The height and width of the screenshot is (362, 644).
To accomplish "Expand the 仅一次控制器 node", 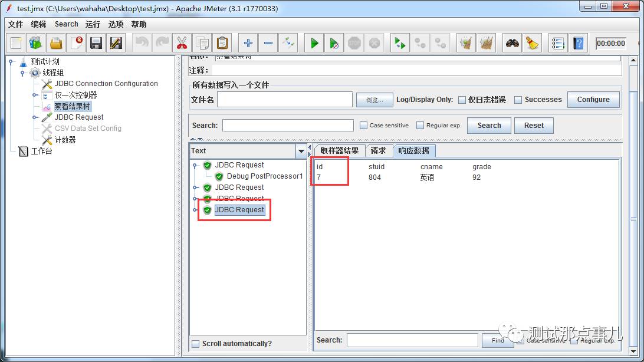I will point(35,95).
